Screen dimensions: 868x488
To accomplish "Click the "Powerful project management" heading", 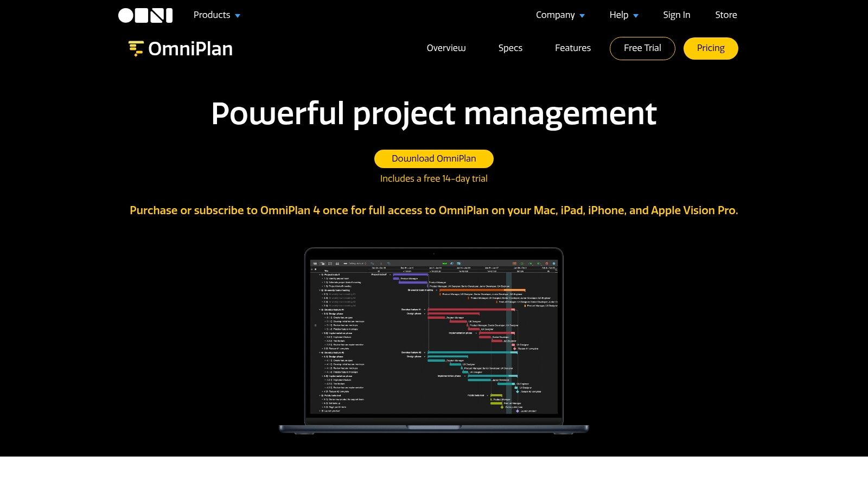I will (434, 113).
